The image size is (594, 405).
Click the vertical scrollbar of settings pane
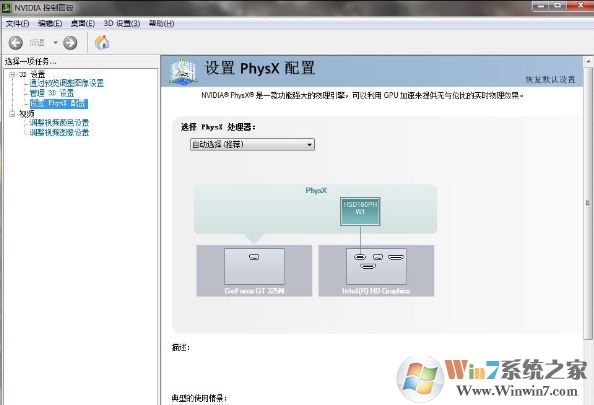point(588,203)
